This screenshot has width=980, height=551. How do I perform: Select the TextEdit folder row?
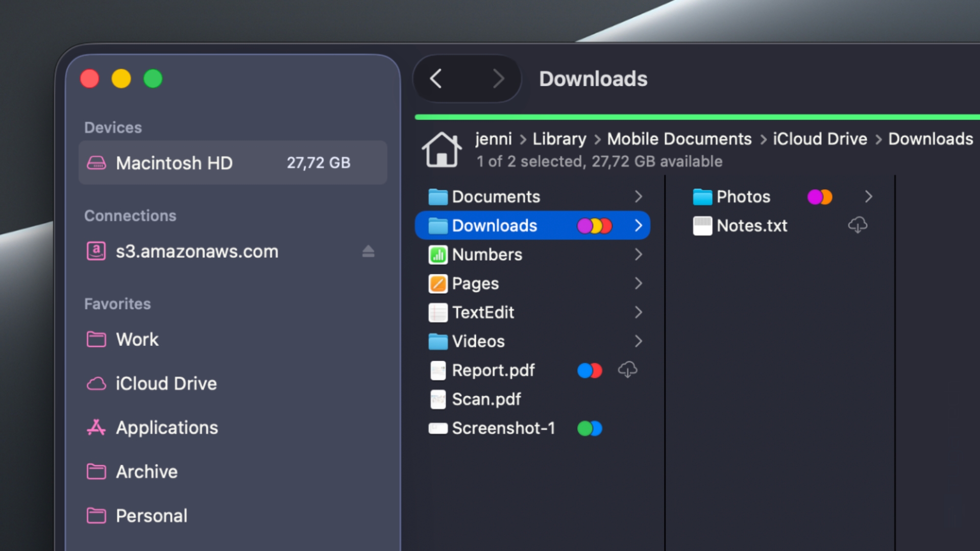coord(483,312)
